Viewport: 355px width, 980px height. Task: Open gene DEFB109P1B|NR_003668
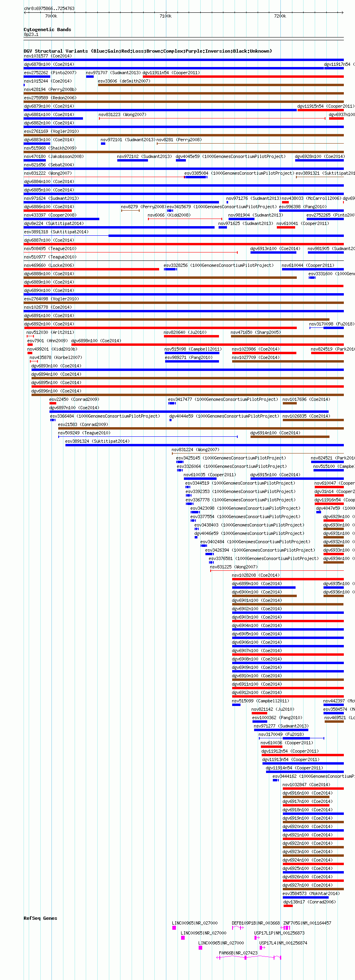pyautogui.click(x=256, y=923)
